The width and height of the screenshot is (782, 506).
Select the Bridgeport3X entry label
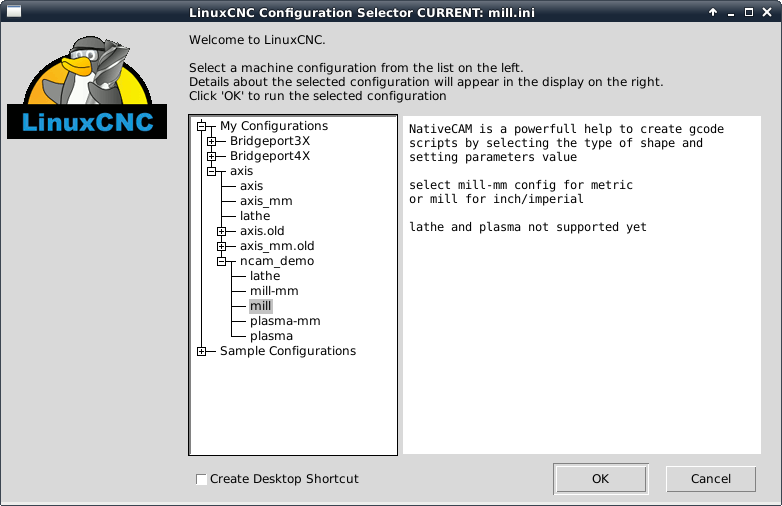pos(270,141)
